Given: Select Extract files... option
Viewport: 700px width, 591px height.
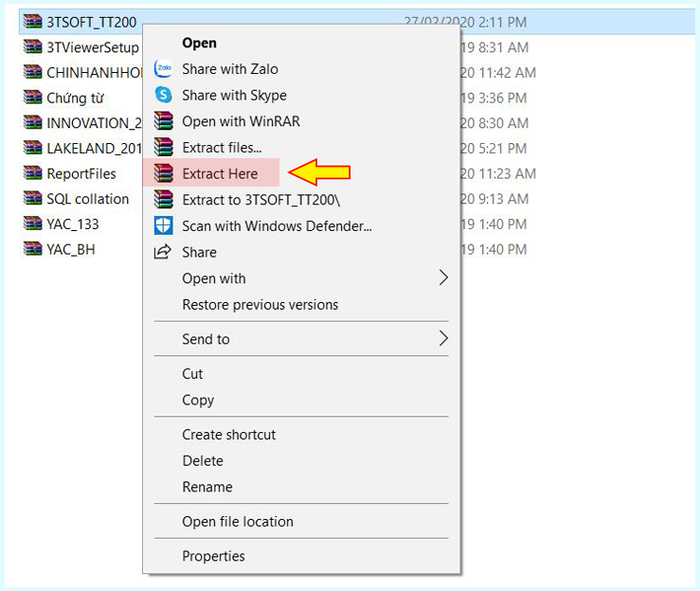Looking at the screenshot, I should pos(222,148).
